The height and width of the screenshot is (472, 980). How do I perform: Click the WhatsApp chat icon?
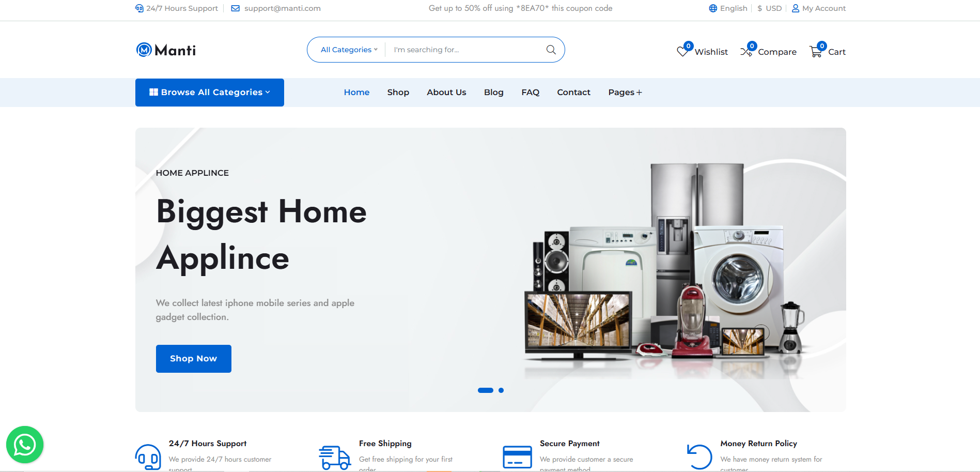pos(25,445)
